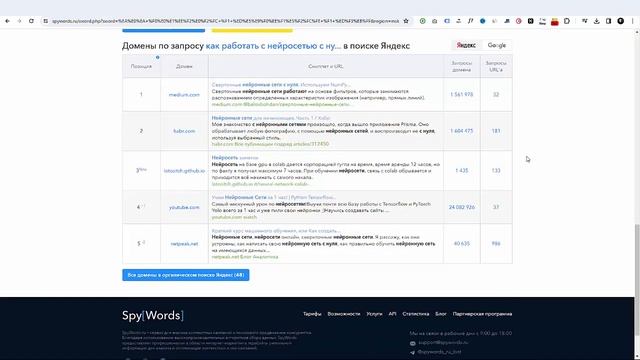Click blue circle extension icon

coord(483,21)
